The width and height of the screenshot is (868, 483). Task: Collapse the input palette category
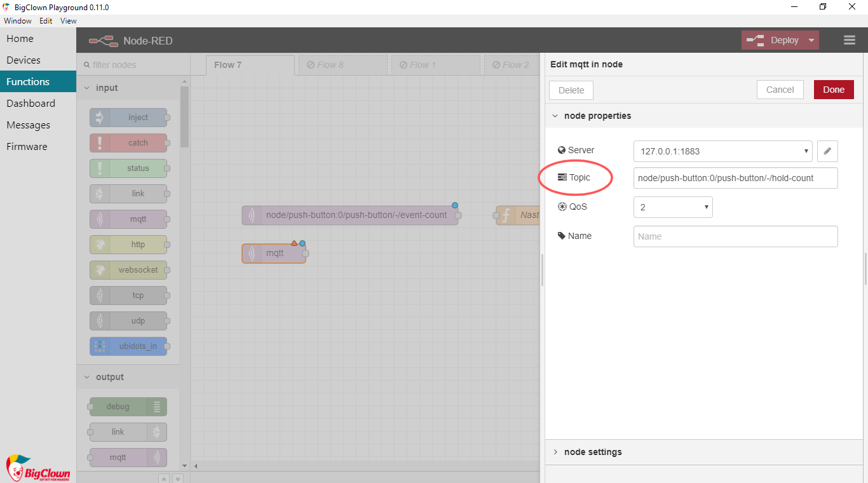[87, 88]
